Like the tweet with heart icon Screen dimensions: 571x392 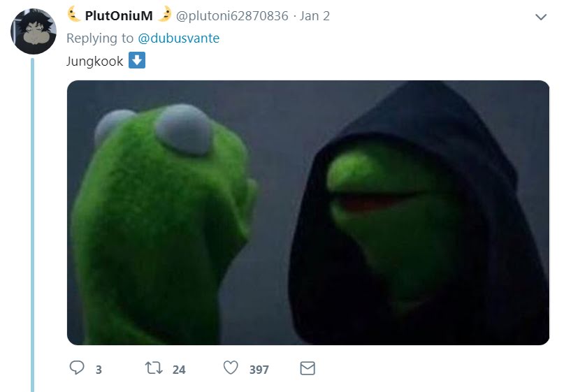click(x=231, y=368)
